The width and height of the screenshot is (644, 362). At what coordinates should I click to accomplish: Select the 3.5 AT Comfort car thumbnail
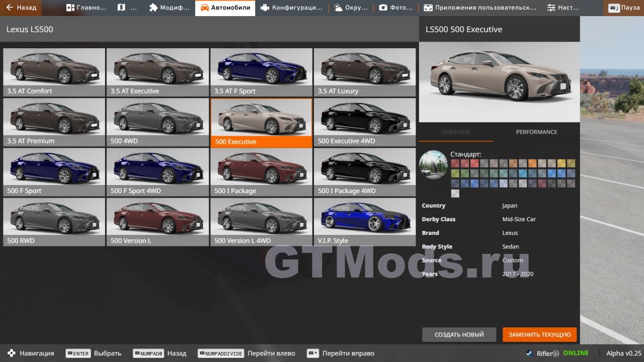(54, 72)
